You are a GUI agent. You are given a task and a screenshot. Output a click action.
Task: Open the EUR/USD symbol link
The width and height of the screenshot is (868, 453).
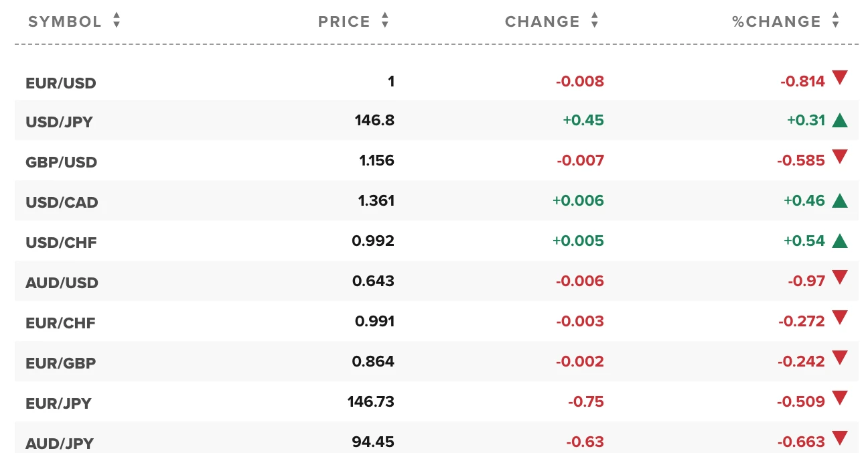(x=61, y=84)
